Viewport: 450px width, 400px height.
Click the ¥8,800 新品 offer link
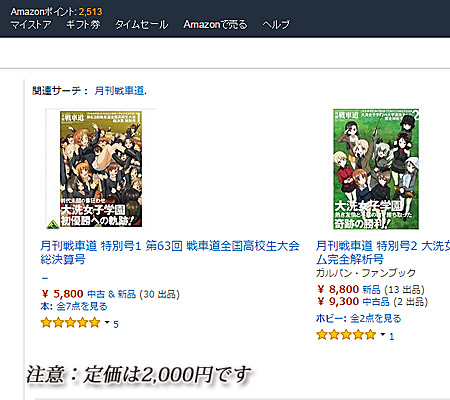tap(370, 289)
